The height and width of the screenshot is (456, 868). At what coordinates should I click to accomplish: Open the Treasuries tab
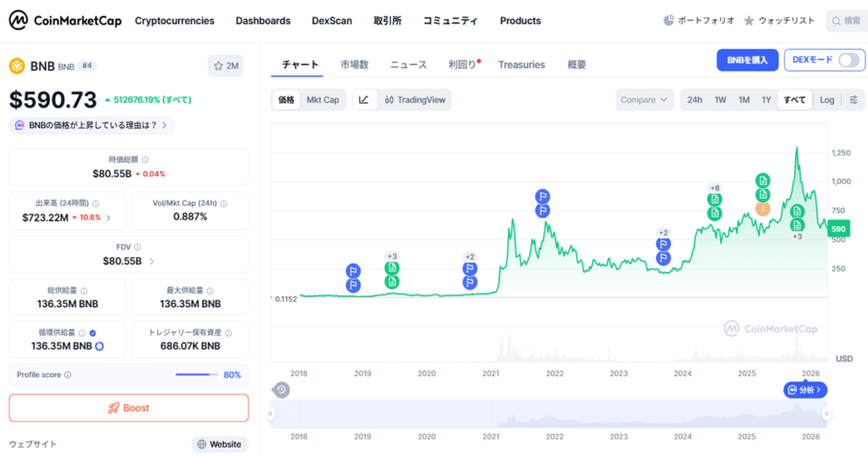521,64
